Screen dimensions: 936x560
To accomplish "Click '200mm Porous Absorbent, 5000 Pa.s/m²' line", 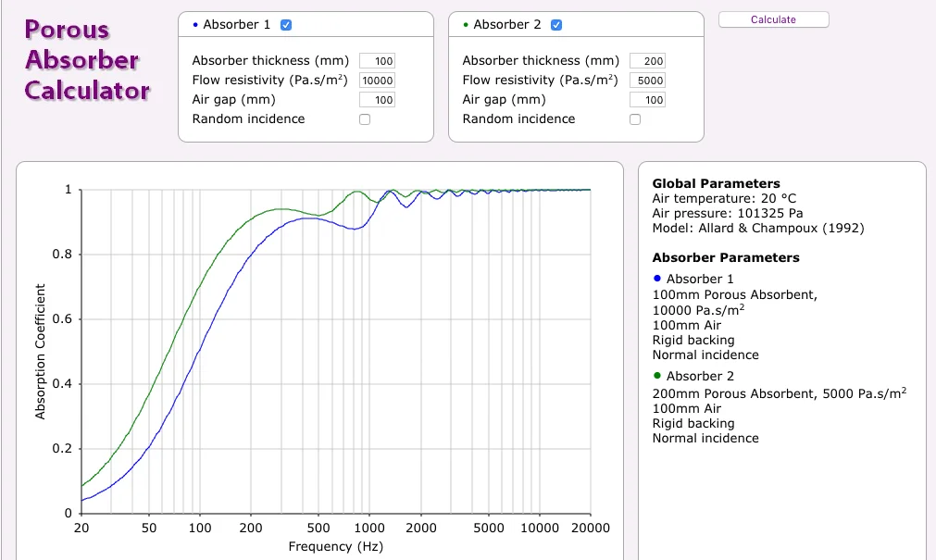I will 780,393.
